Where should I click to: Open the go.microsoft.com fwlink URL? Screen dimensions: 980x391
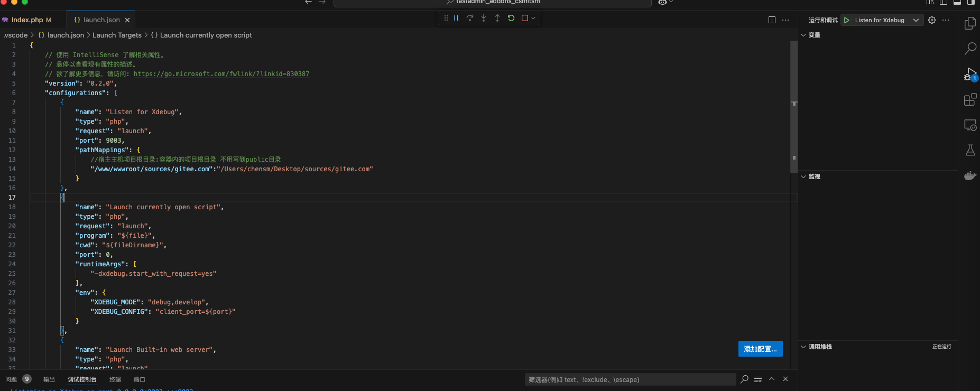point(221,74)
